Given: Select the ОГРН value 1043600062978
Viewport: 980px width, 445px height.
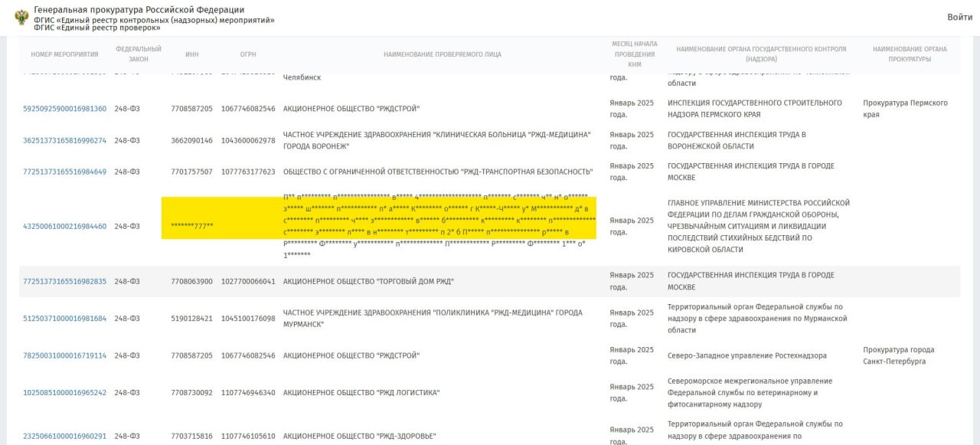Looking at the screenshot, I should [248, 140].
